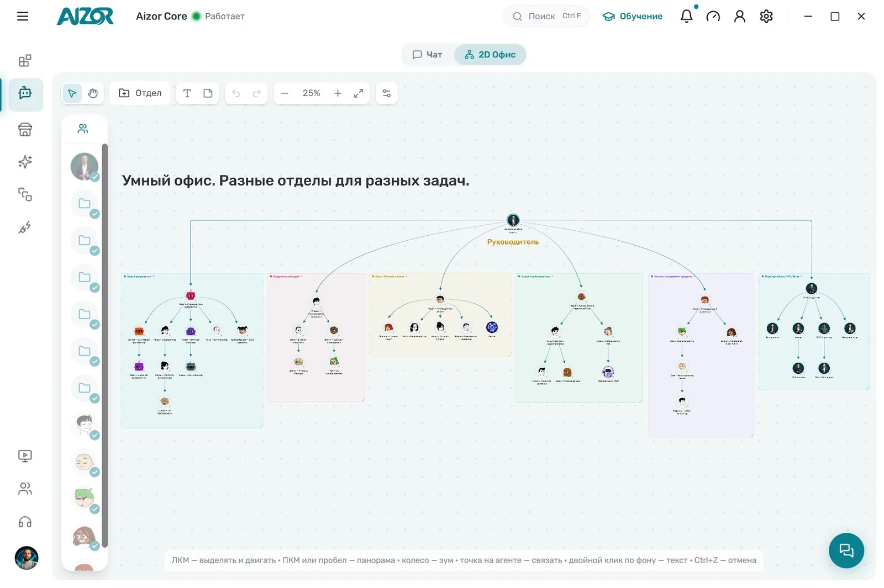Viewport: 884px width, 588px height.
Task: Open the speedometer performance icon
Action: click(713, 17)
